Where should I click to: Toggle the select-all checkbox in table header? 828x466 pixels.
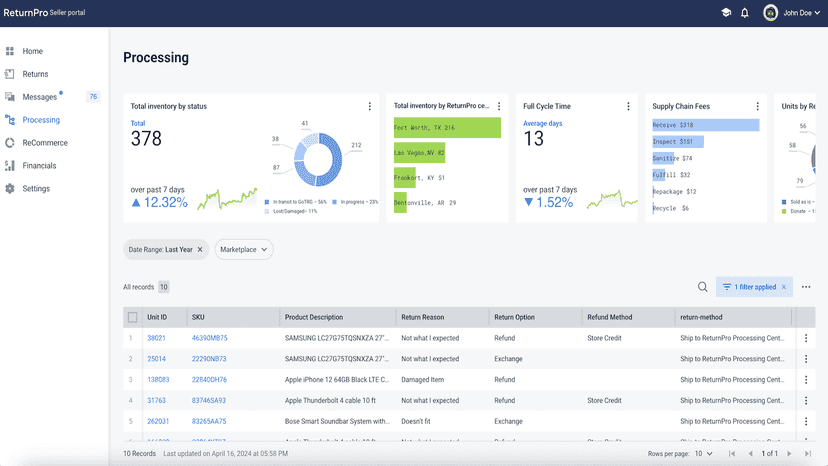(x=133, y=317)
